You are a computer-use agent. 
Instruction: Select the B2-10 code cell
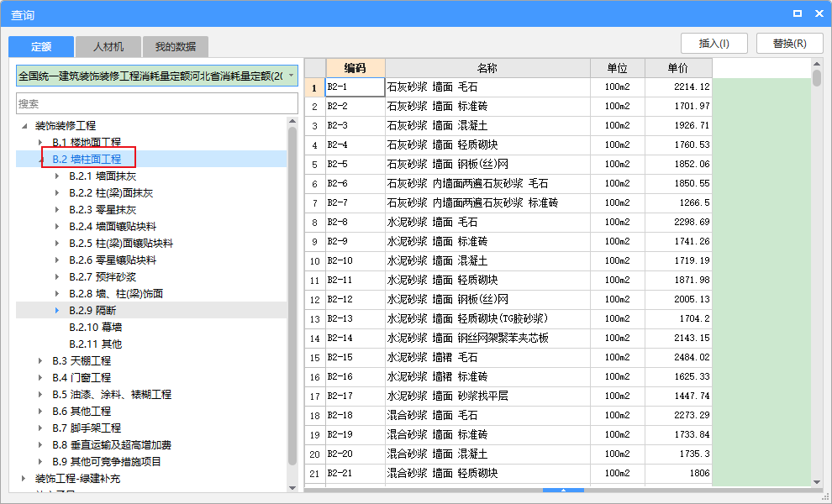(355, 260)
